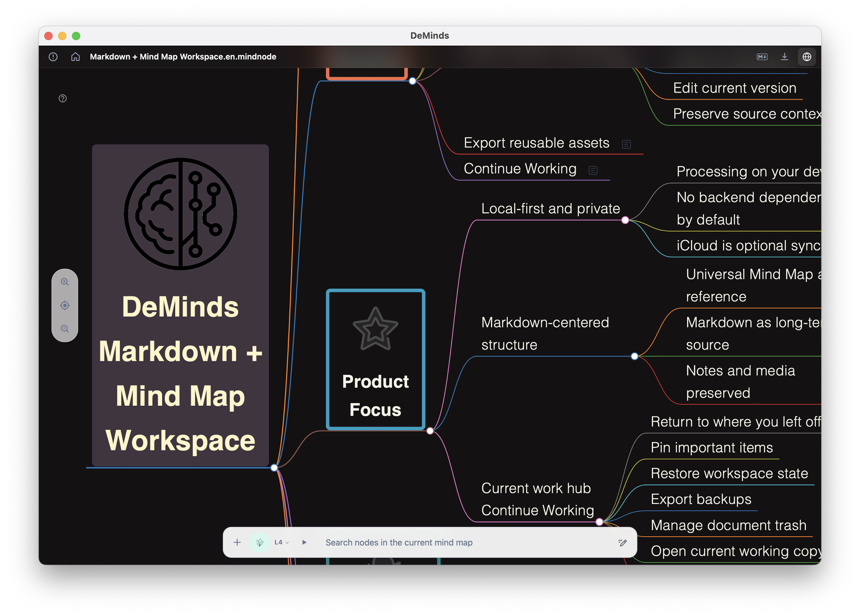Screen dimensions: 860x616
Task: Select 'No backend dependency by default' node
Action: tap(749, 208)
